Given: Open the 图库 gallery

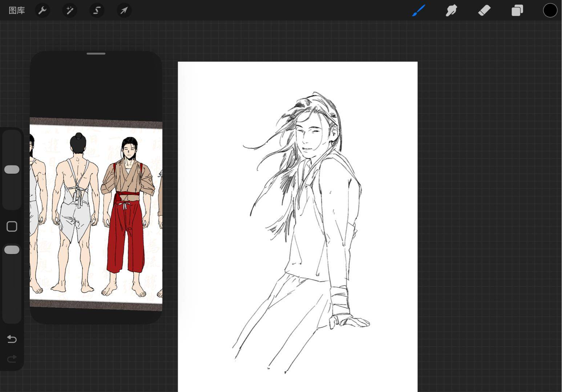Looking at the screenshot, I should [17, 11].
